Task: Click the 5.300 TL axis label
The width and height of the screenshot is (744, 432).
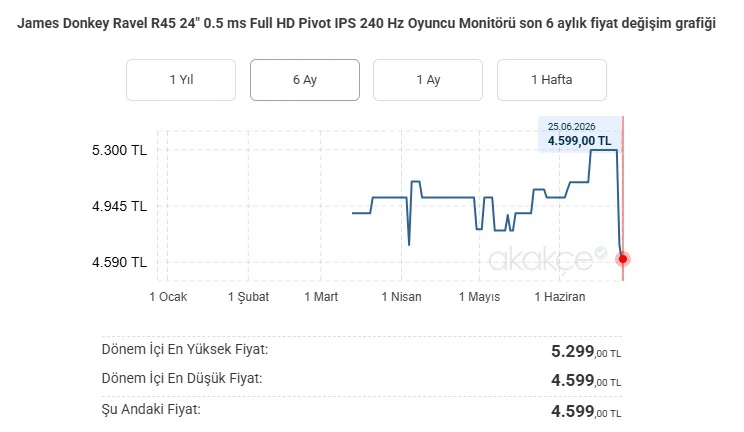Action: tap(120, 150)
